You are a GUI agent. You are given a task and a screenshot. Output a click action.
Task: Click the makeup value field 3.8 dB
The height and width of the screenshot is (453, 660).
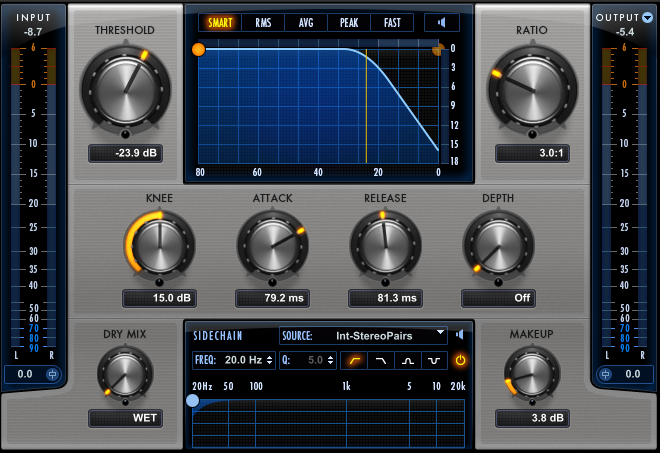tap(532, 418)
